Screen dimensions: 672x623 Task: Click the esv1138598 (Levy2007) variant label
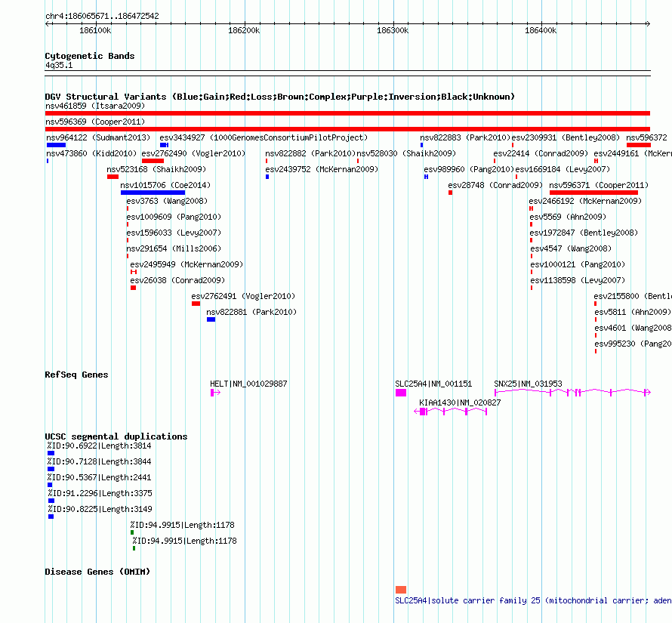578,280
